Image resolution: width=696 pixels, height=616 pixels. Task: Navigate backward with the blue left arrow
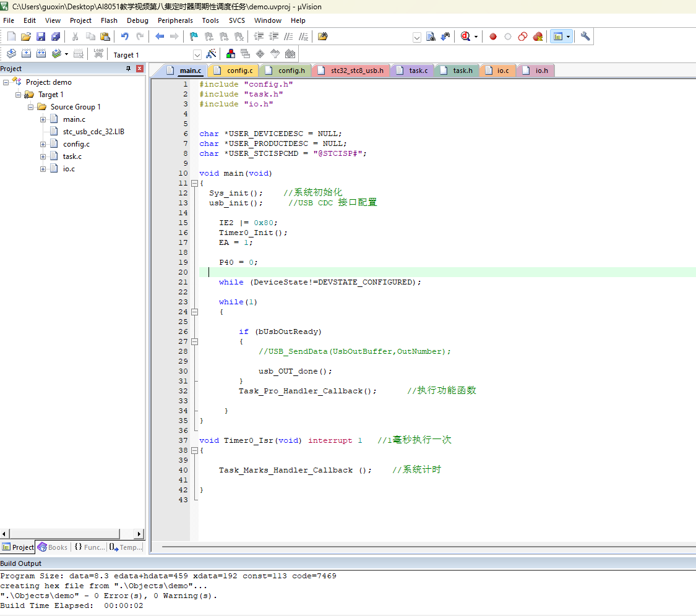pyautogui.click(x=160, y=36)
